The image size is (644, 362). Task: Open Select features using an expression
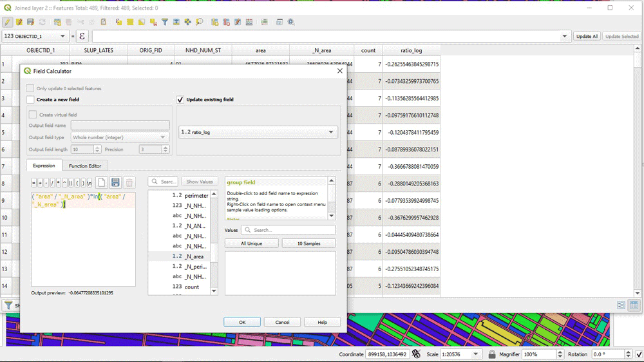point(118,22)
